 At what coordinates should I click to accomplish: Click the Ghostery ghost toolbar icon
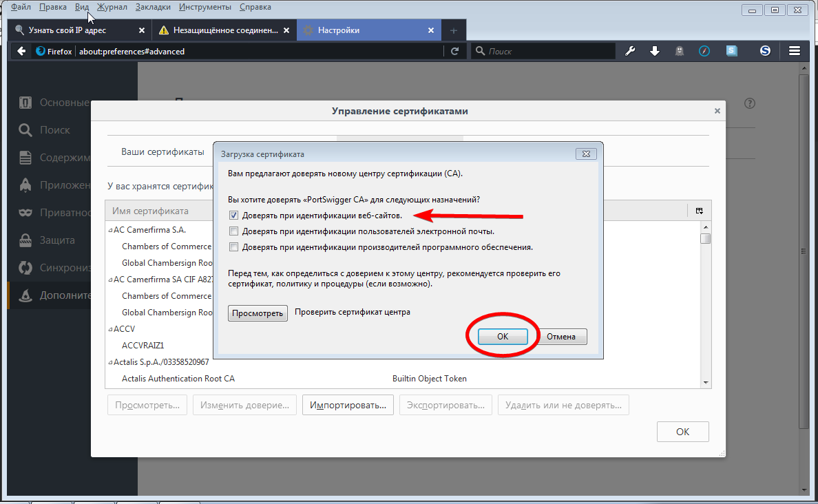pos(680,51)
